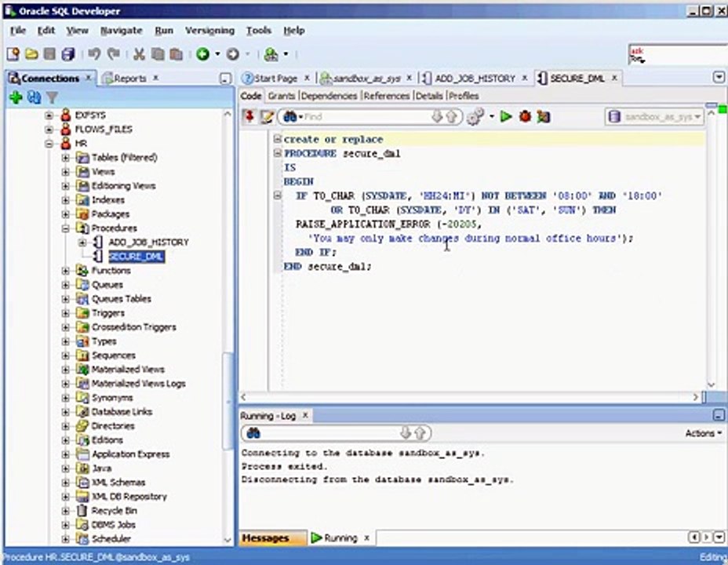Click the search field in Running Log
728x565 pixels.
pyautogui.click(x=330, y=433)
